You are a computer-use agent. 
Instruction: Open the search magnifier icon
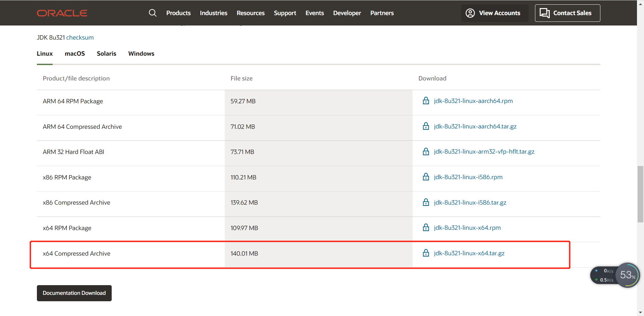coord(153,13)
